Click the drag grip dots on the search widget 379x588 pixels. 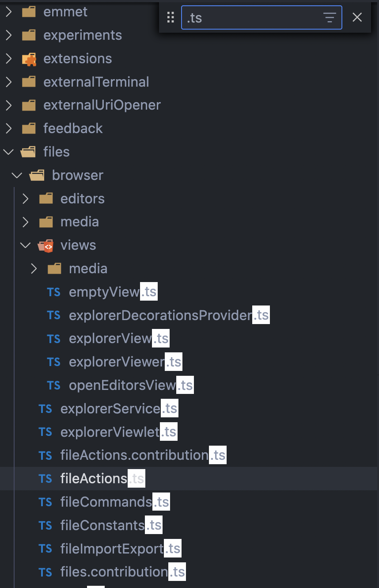171,17
